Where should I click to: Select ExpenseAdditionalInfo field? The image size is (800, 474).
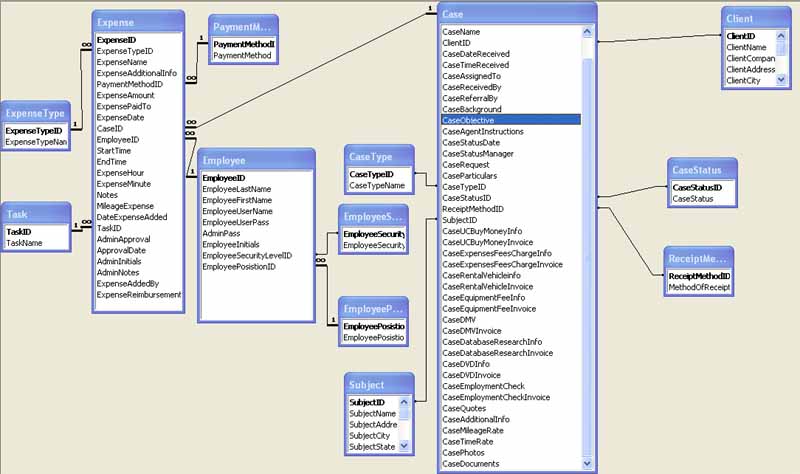pyautogui.click(x=137, y=73)
